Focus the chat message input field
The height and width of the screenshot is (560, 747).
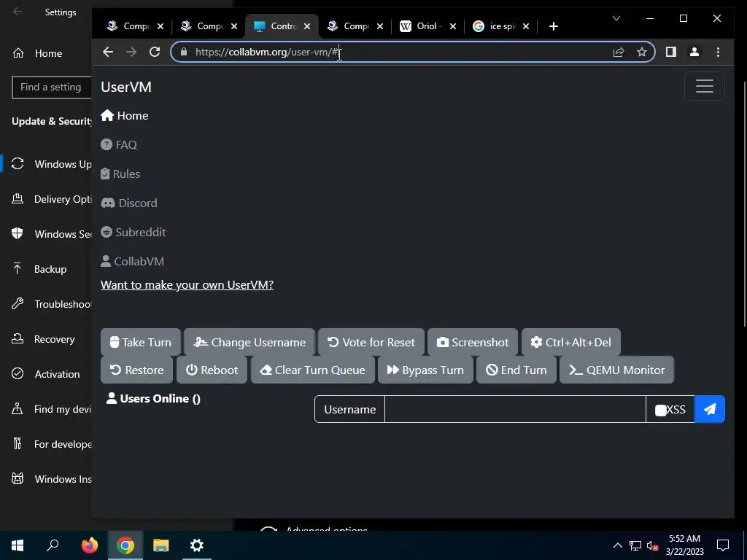click(515, 409)
